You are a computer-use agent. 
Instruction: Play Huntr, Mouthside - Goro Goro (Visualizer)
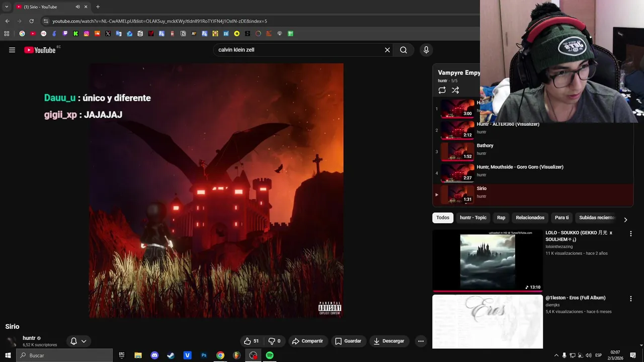coord(532,172)
